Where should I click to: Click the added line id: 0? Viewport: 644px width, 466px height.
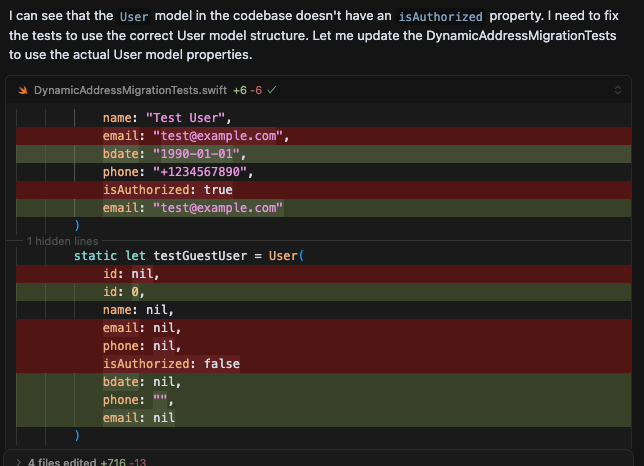tap(124, 292)
